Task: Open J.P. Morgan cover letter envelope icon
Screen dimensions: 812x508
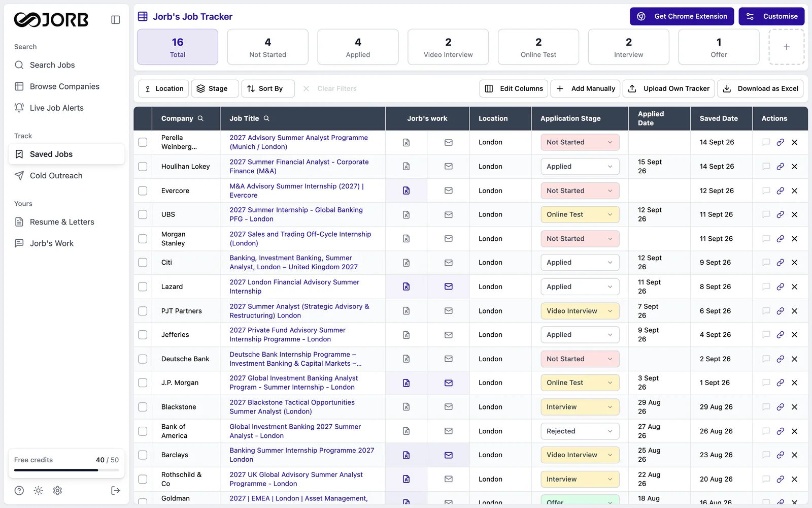Action: point(449,383)
